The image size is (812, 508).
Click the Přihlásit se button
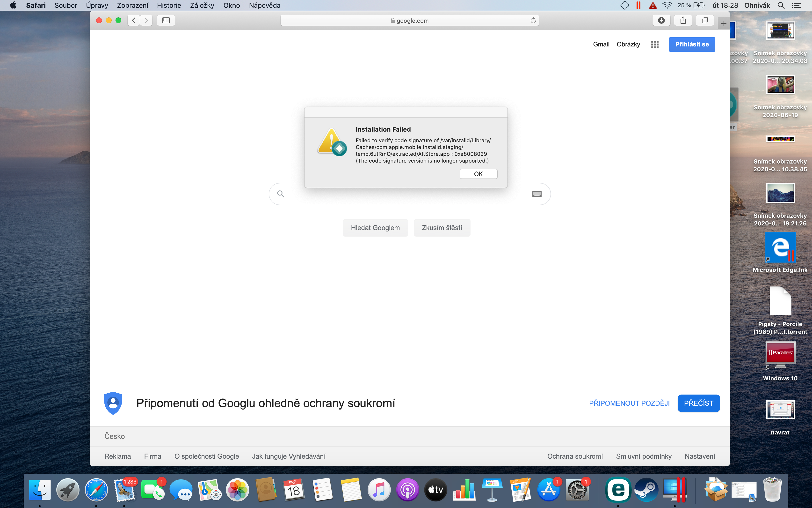(692, 44)
